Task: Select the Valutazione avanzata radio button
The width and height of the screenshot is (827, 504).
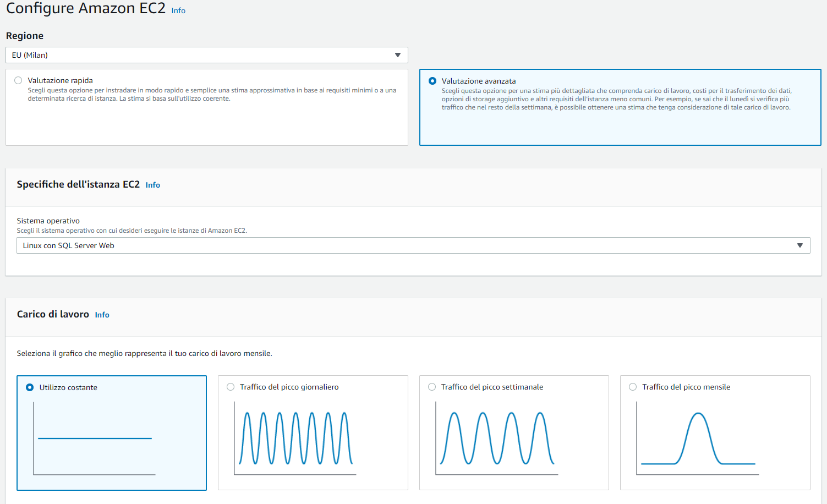Action: pyautogui.click(x=432, y=81)
